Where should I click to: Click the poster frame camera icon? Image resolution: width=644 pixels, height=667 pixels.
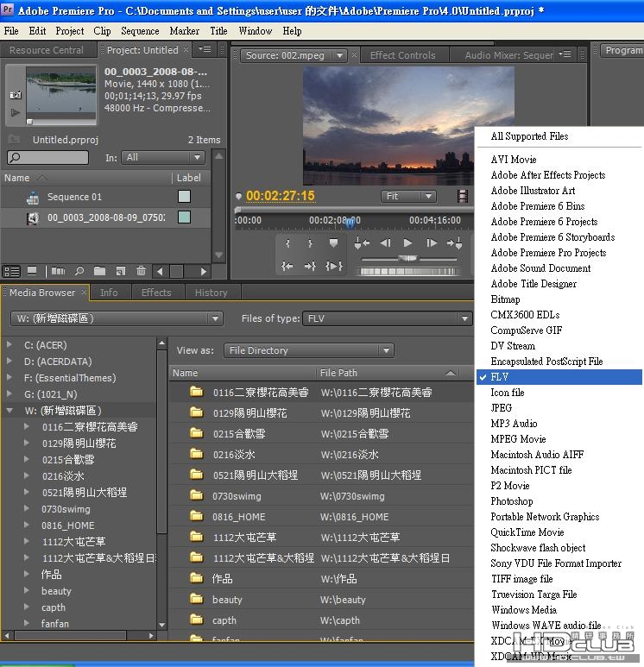pyautogui.click(x=16, y=95)
